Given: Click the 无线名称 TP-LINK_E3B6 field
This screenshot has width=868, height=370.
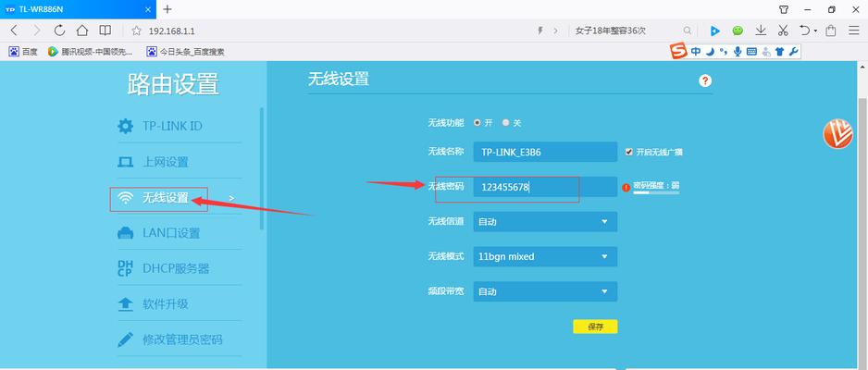Looking at the screenshot, I should click(545, 152).
